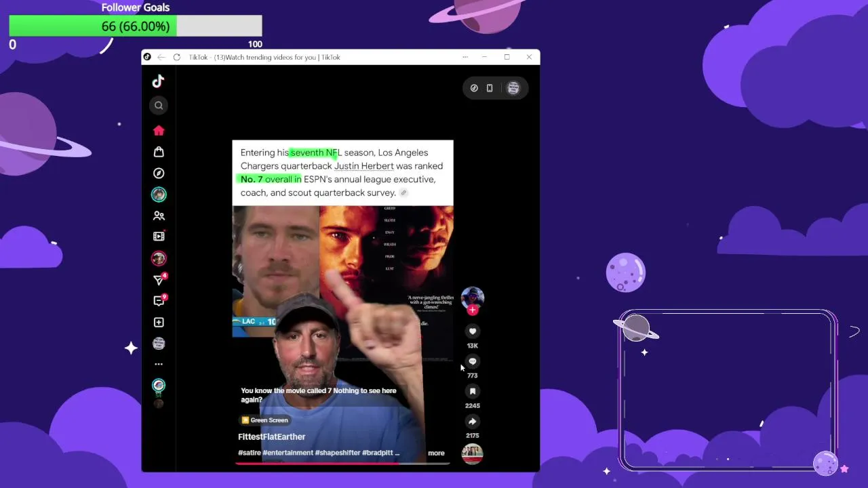Open the profile avatar in top-right pill

pos(513,88)
